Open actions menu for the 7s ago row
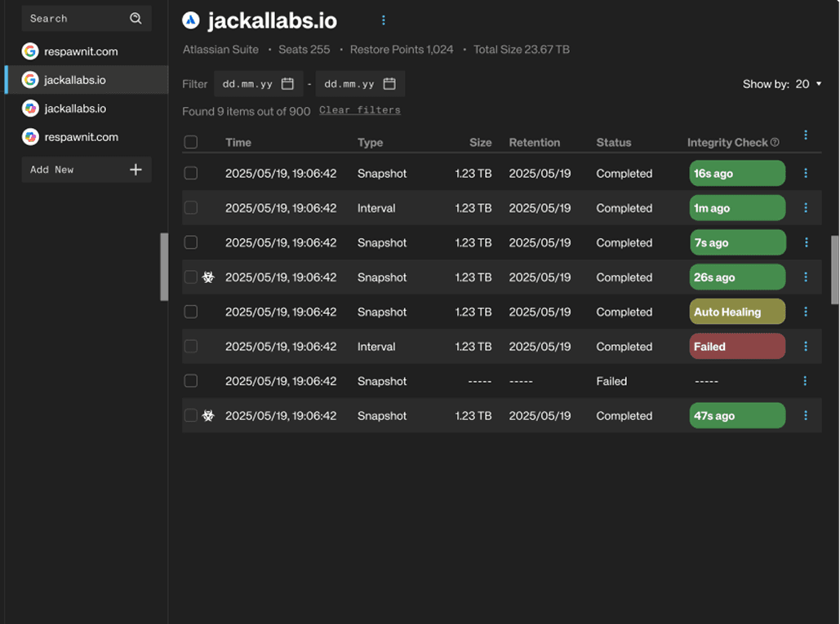This screenshot has height=624, width=840. pos(806,242)
